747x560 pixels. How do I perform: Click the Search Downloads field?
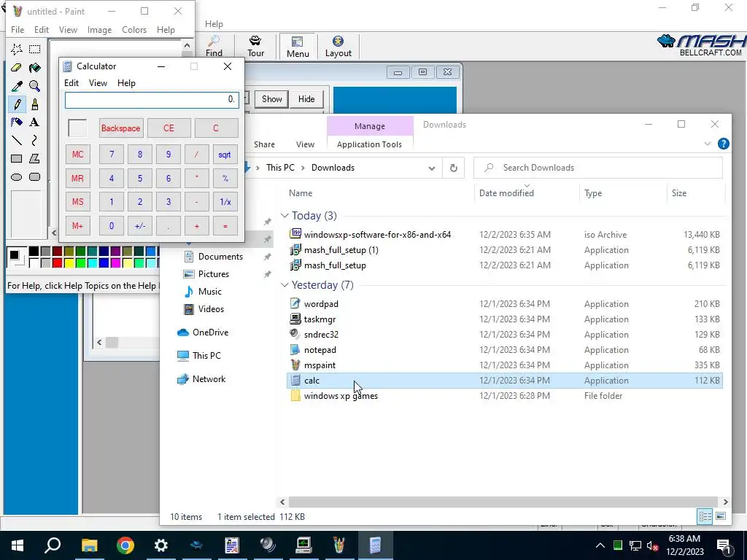click(598, 168)
